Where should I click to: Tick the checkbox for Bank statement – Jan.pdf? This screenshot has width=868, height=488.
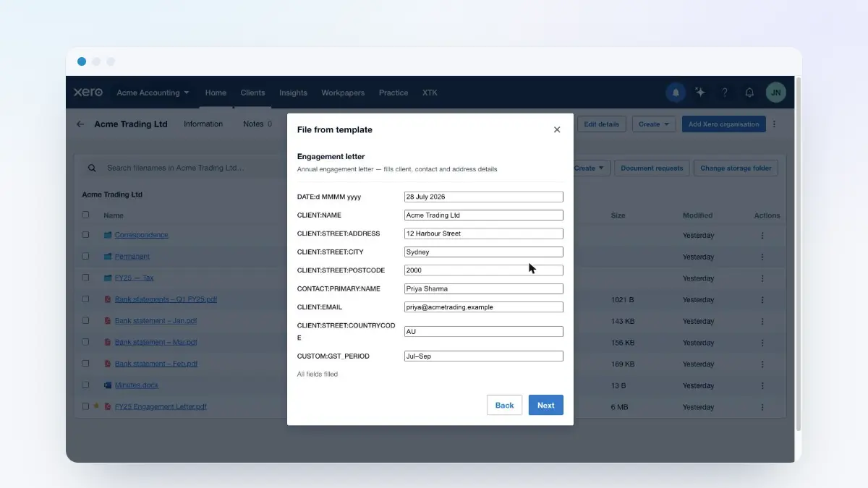[86, 320]
